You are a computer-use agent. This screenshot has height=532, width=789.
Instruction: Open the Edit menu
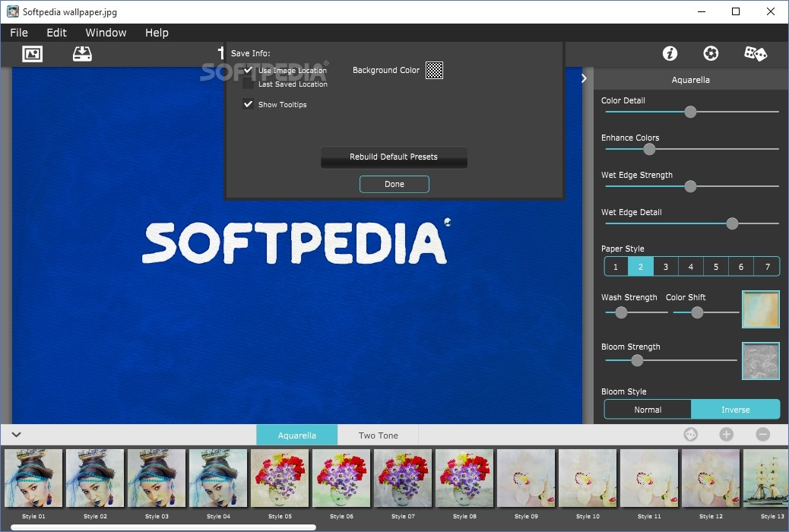(x=57, y=33)
